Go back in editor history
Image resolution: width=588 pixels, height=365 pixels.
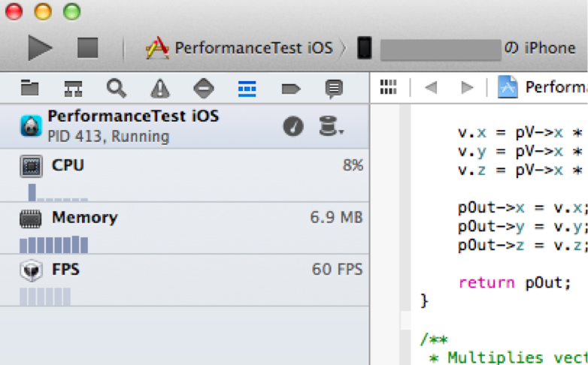coord(431,87)
